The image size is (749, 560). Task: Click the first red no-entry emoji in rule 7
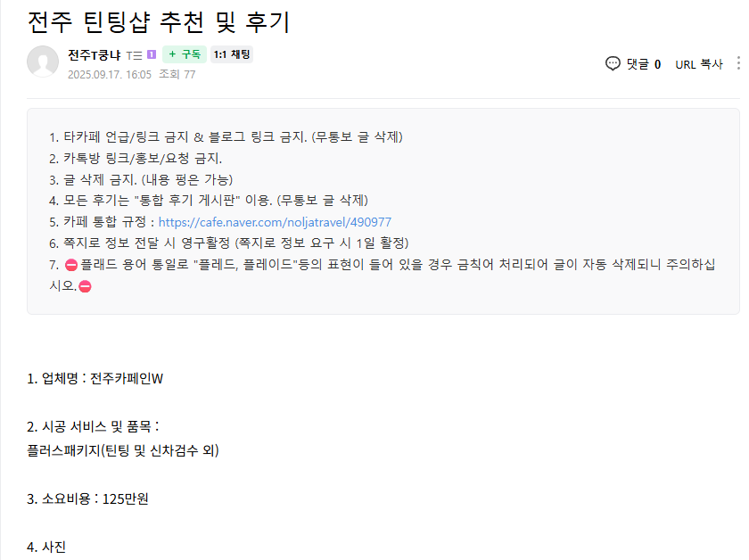[71, 266]
